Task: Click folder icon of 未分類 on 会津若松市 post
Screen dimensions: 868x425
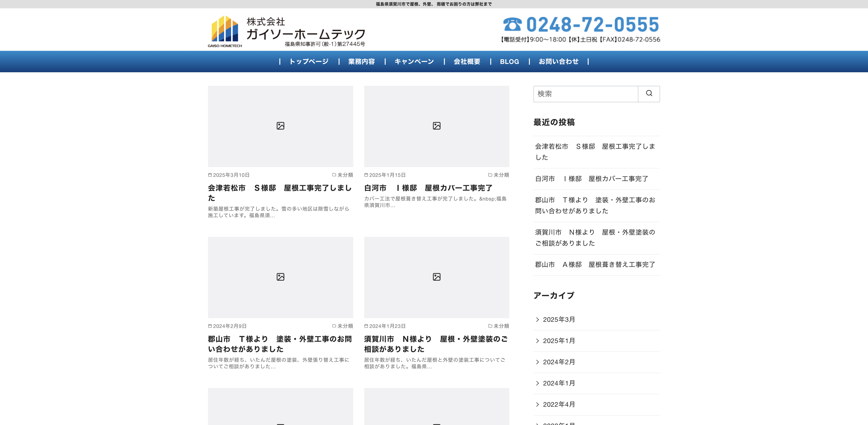Action: pos(334,175)
